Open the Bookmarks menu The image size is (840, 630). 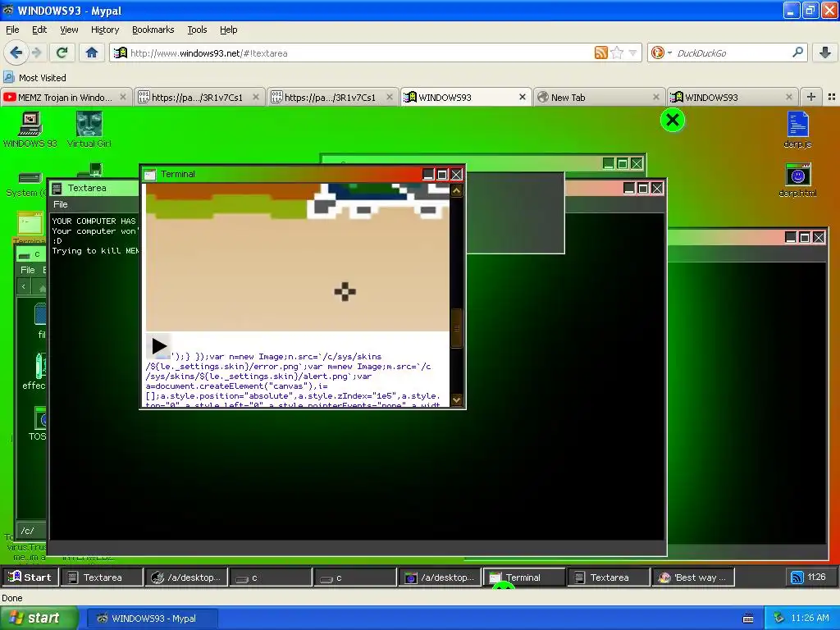pos(153,30)
